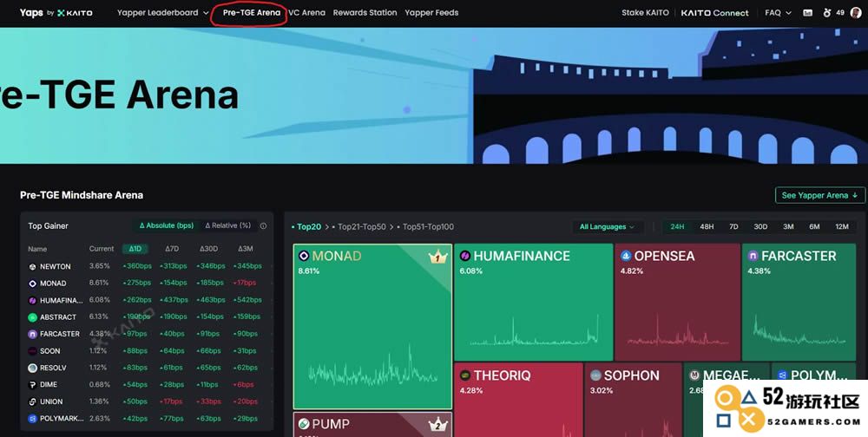Switch to Relative (%) view

tap(228, 225)
